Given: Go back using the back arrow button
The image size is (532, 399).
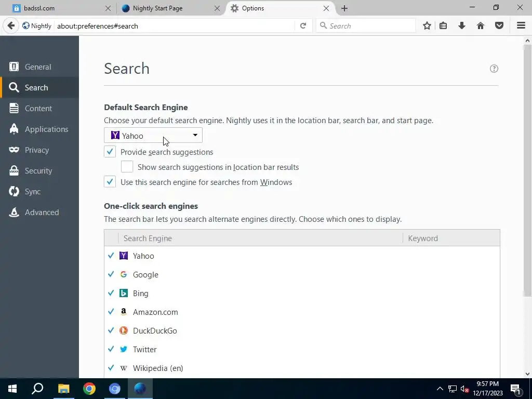Looking at the screenshot, I should coord(11,26).
